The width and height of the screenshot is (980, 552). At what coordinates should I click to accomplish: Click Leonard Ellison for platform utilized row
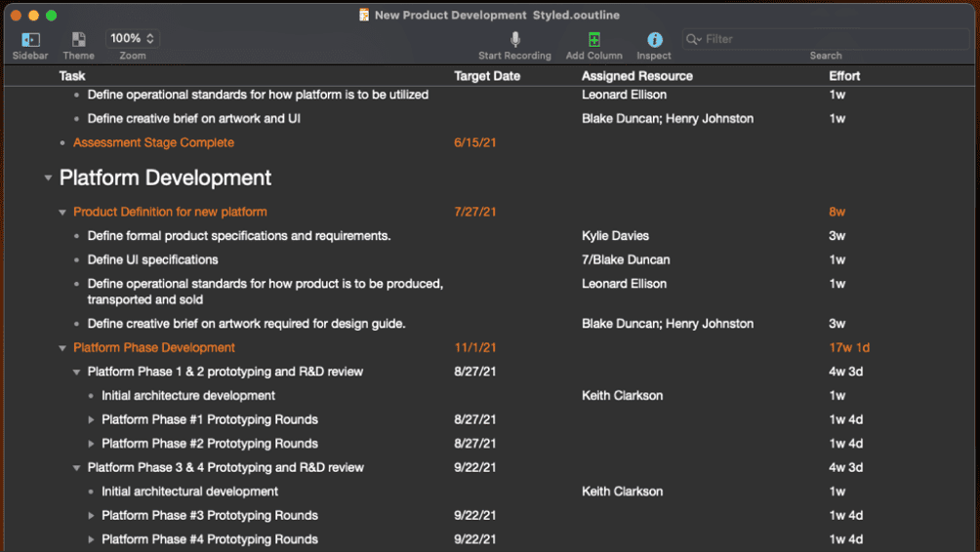[x=624, y=95]
